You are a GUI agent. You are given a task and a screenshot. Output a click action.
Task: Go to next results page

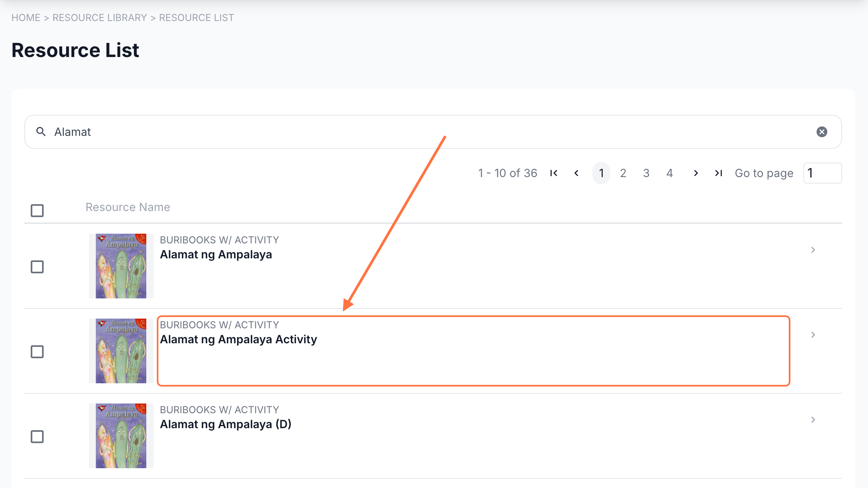[695, 173]
